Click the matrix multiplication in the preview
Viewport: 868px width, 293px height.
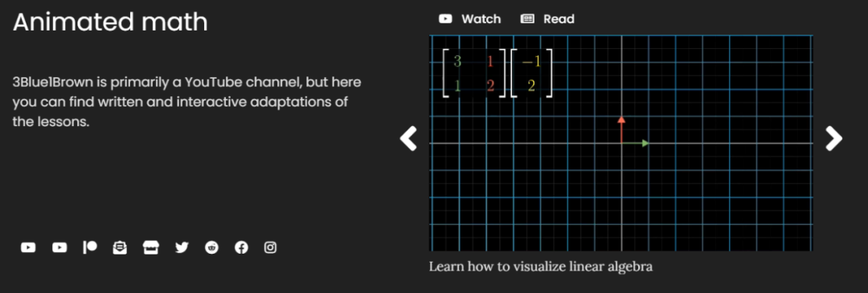pyautogui.click(x=497, y=73)
